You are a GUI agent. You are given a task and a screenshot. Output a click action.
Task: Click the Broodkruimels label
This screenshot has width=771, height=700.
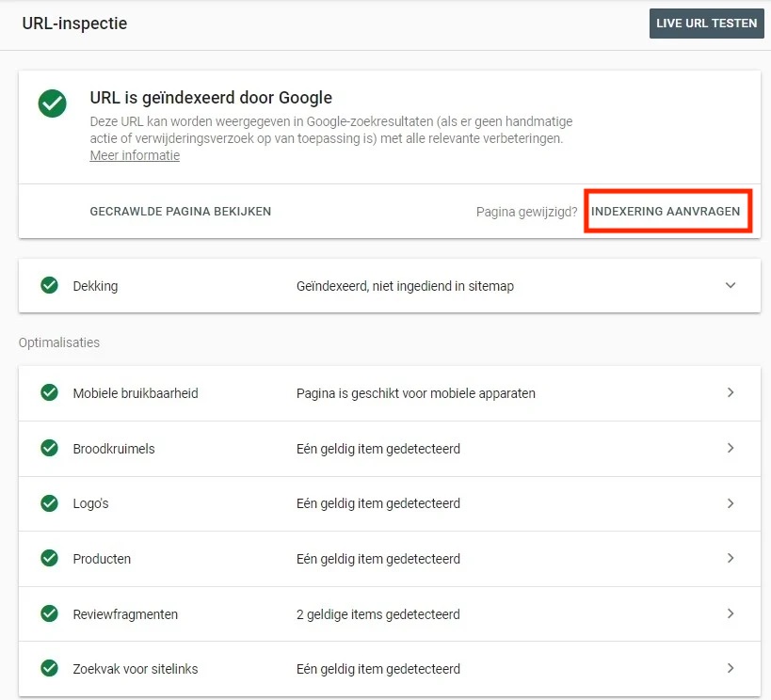point(114,449)
